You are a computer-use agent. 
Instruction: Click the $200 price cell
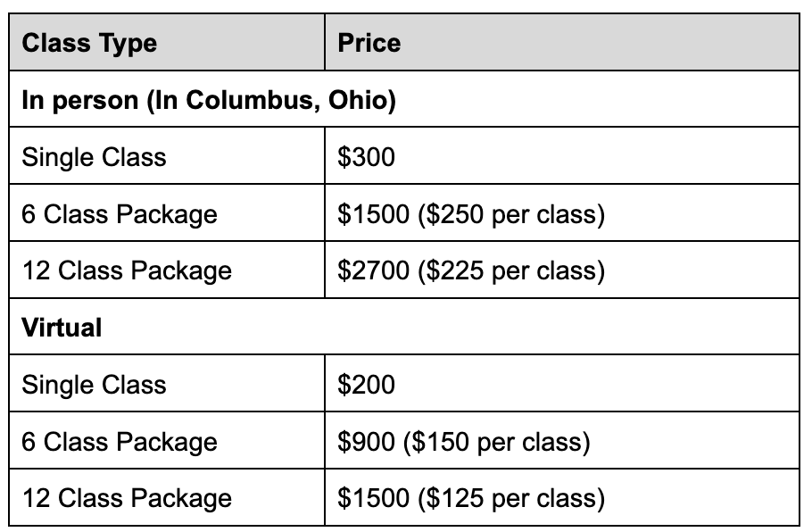[x=562, y=384]
